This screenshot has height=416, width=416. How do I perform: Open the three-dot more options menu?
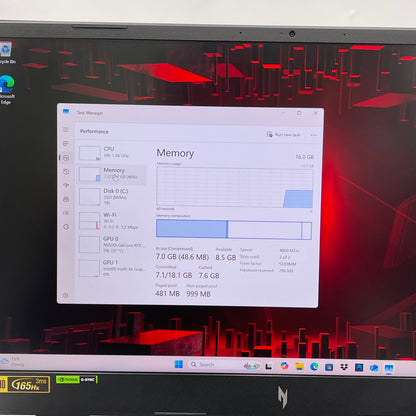tap(314, 135)
